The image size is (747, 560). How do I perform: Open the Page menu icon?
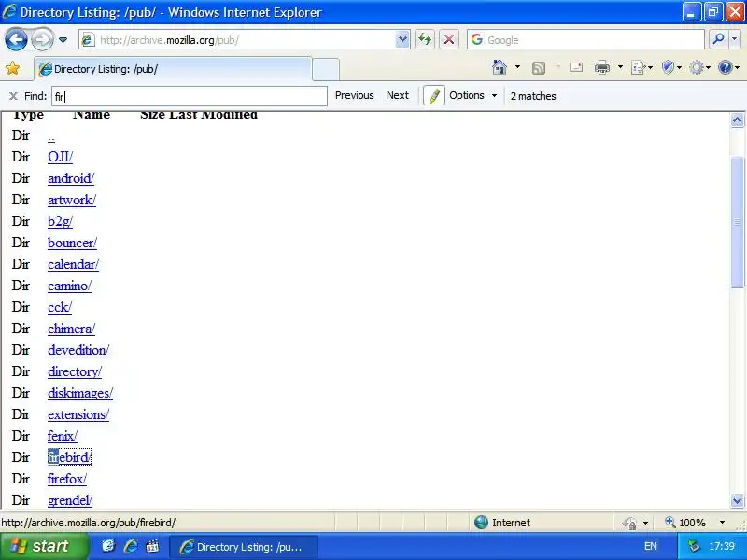[x=641, y=68]
